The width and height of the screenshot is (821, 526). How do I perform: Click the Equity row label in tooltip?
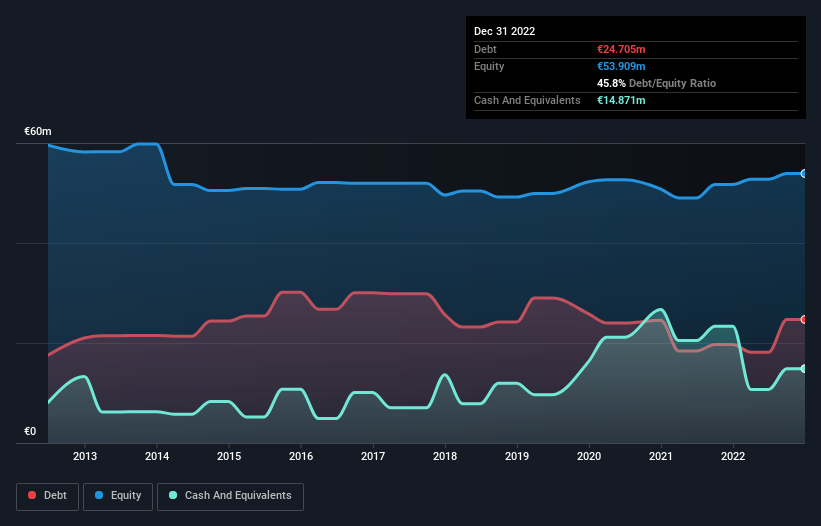489,66
